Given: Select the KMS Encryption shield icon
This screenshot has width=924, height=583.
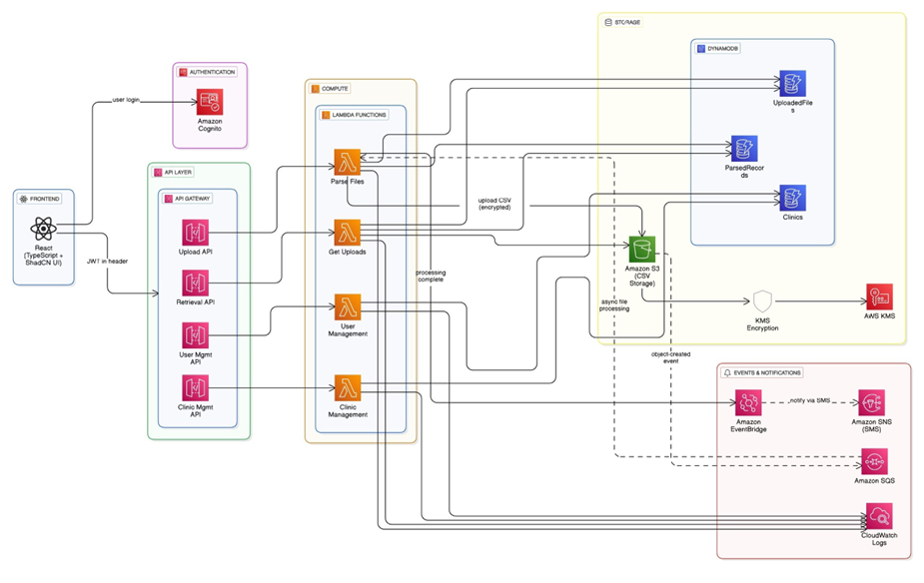Looking at the screenshot, I should [762, 301].
